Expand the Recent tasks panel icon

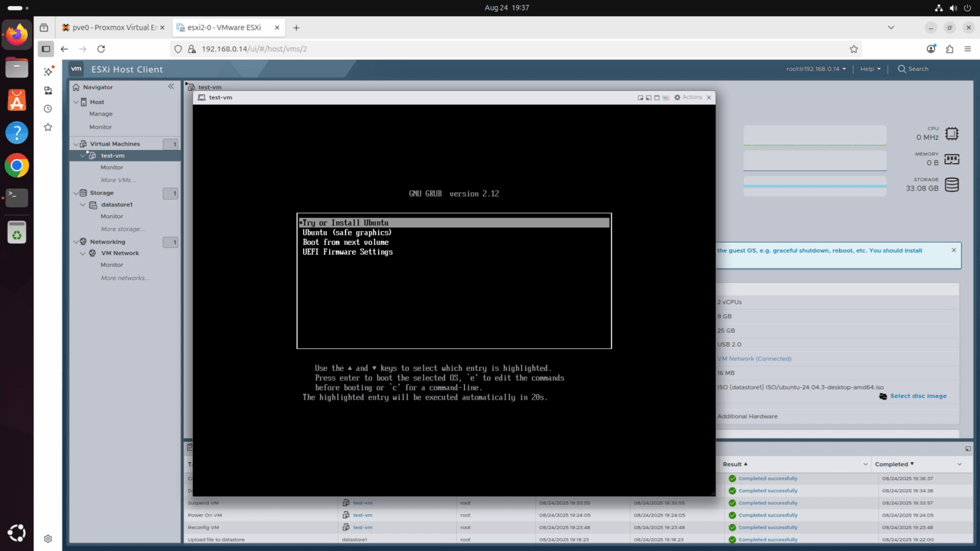[x=968, y=448]
